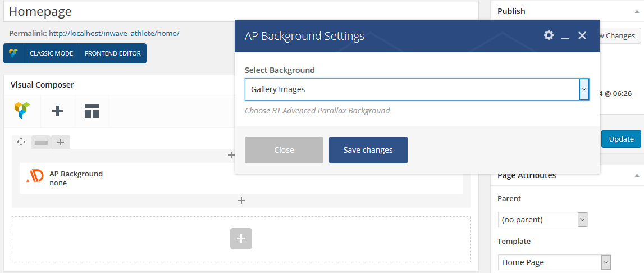Click the AP Background element logo icon
This screenshot has height=273, width=644.
35,176
